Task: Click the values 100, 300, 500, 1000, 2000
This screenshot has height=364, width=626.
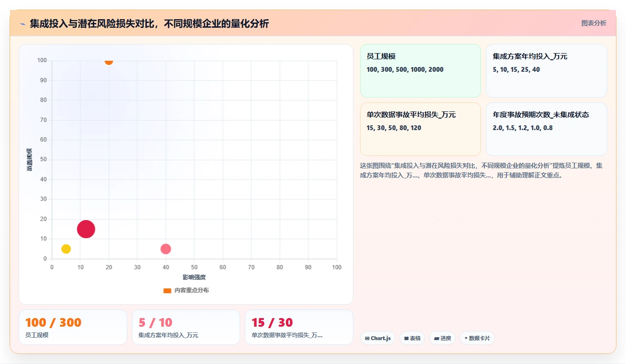Action: click(x=405, y=69)
